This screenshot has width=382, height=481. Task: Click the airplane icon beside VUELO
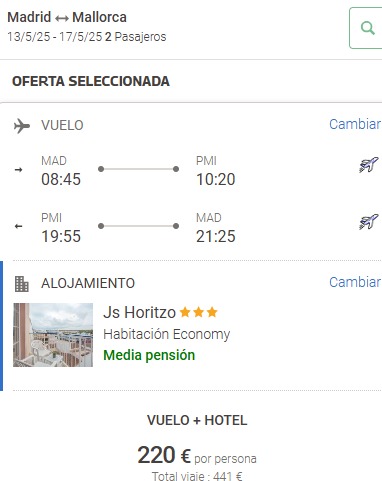(x=22, y=126)
